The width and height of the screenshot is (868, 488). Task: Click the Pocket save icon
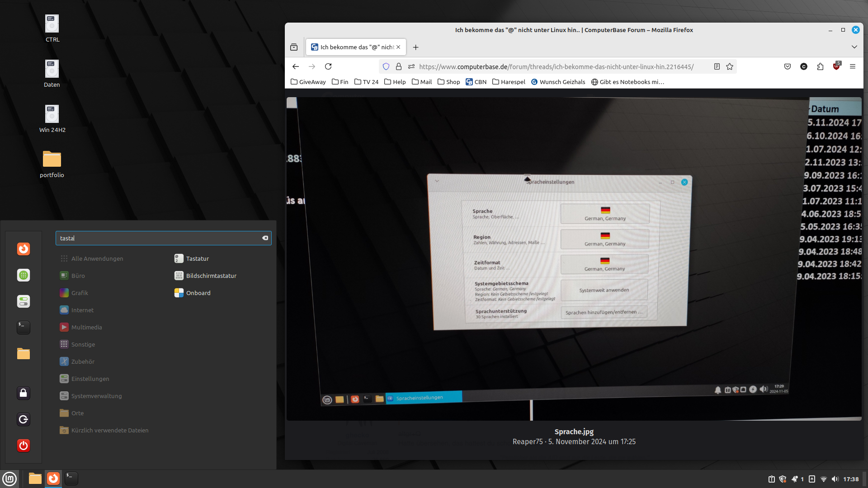coord(788,66)
